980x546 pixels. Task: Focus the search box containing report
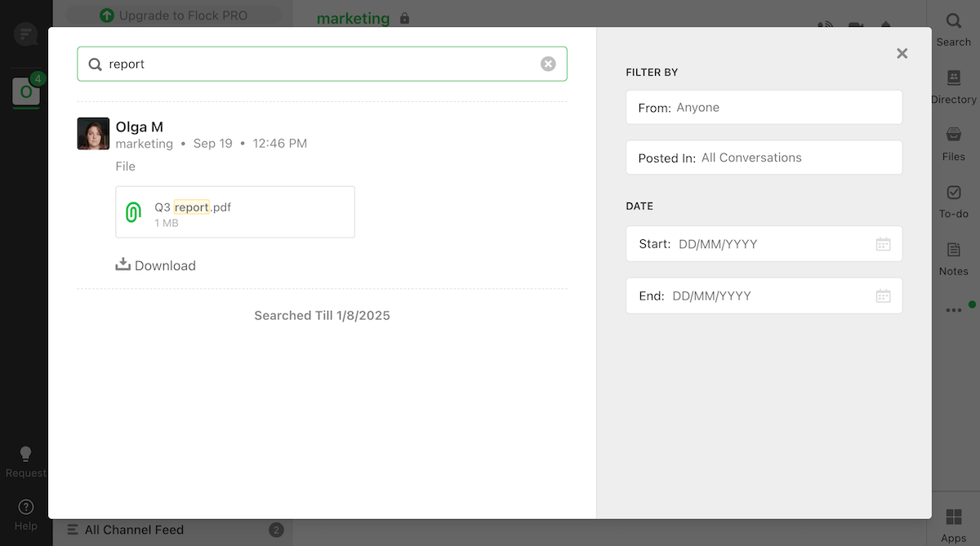(318, 64)
